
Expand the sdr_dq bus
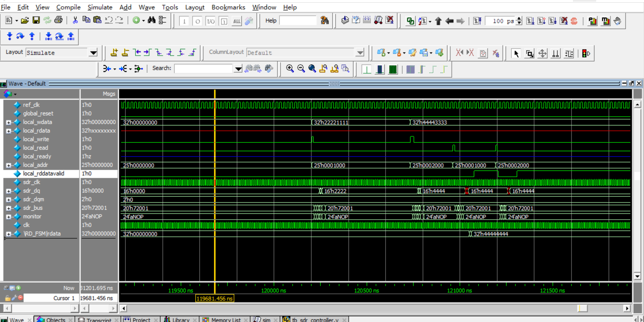(x=9, y=191)
